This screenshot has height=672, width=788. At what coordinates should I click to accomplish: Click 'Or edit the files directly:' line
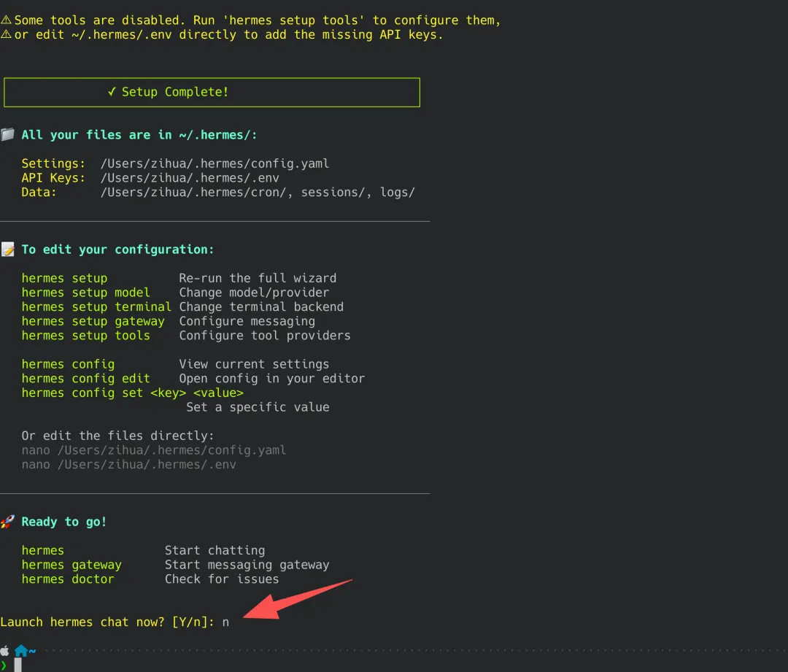[117, 436]
